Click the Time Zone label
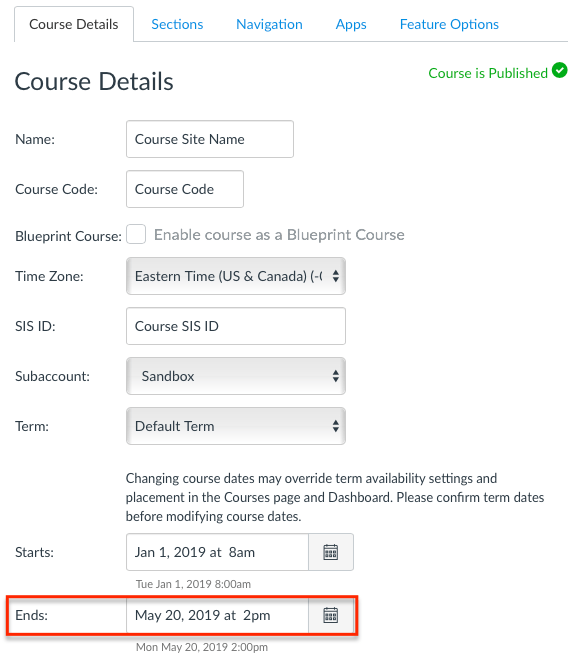Viewport: 575px width, 660px height. 49,276
